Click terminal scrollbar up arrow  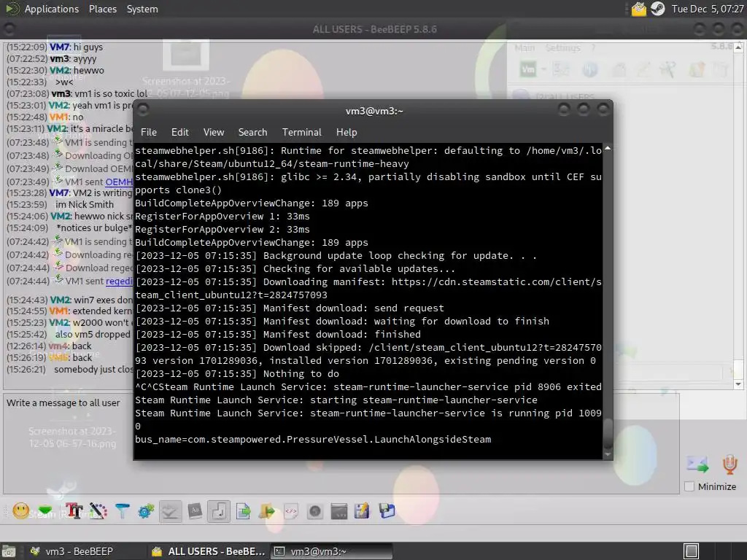pyautogui.click(x=608, y=149)
